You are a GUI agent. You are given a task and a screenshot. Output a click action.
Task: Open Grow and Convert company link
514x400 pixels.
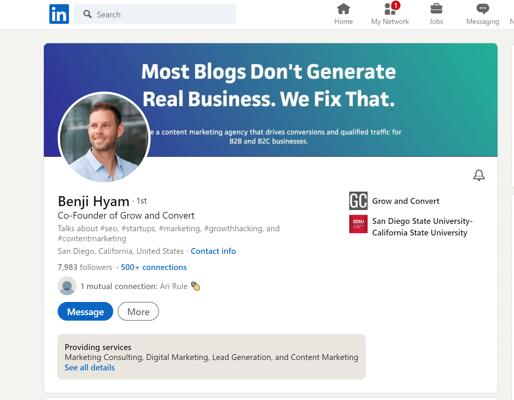(406, 201)
